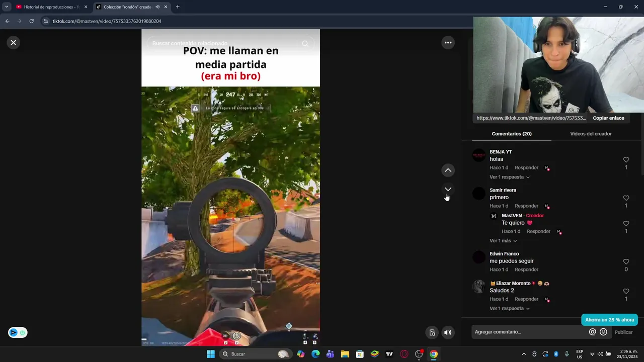Open Microsoft Store from the taskbar

coord(360,354)
